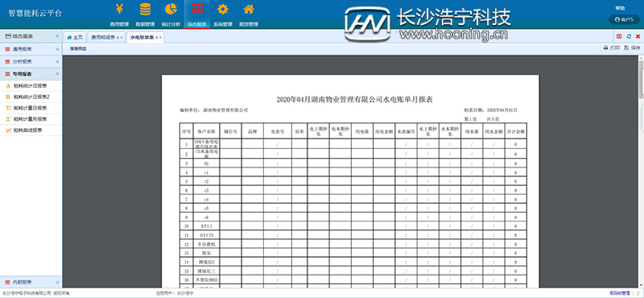Expand the 通用报表 section chevron
The height and width of the screenshot is (298, 644).
coord(57,49)
